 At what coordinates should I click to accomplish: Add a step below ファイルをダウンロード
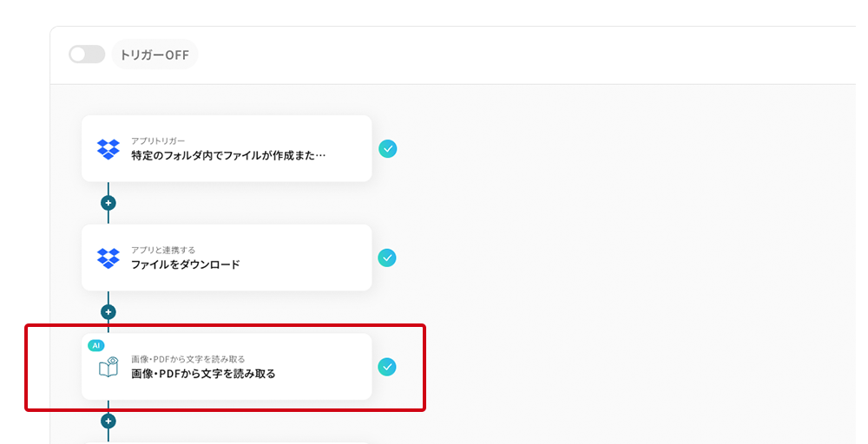tap(108, 311)
